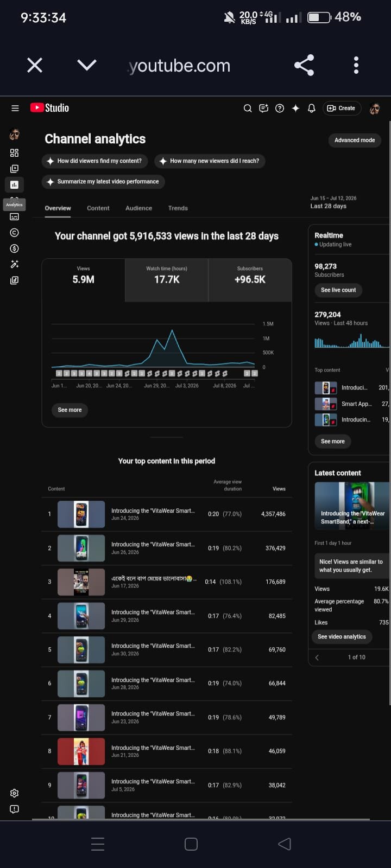Tap the Android home navigation button
Image resolution: width=391 pixels, height=868 pixels.
tap(191, 844)
